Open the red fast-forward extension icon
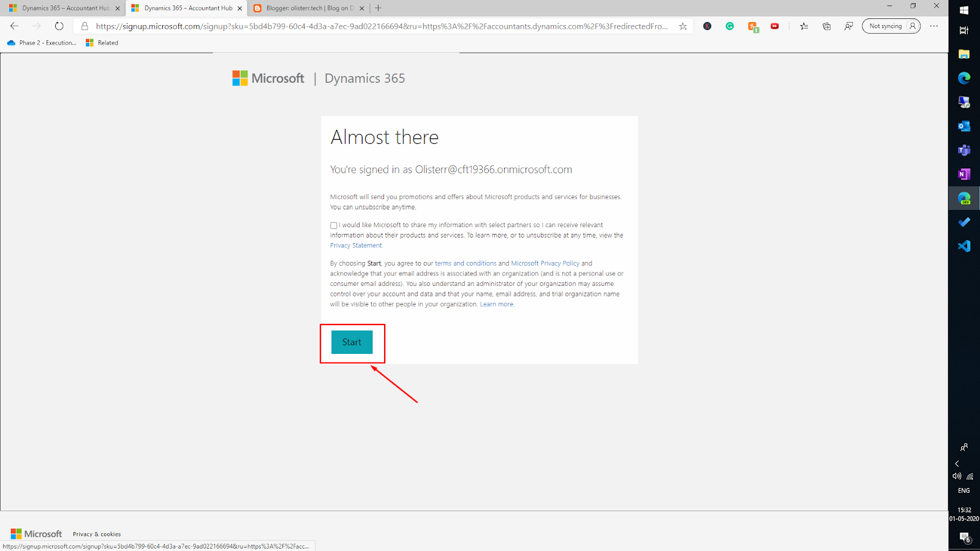 tap(775, 26)
